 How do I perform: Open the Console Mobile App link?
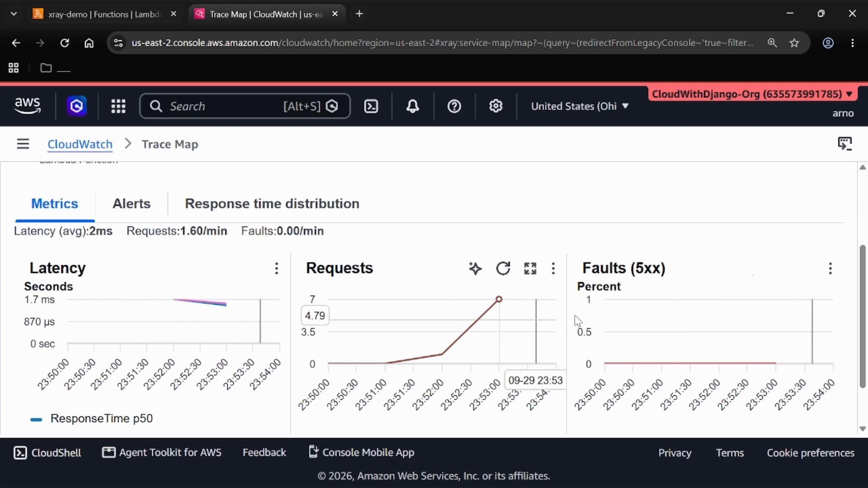pyautogui.click(x=361, y=452)
